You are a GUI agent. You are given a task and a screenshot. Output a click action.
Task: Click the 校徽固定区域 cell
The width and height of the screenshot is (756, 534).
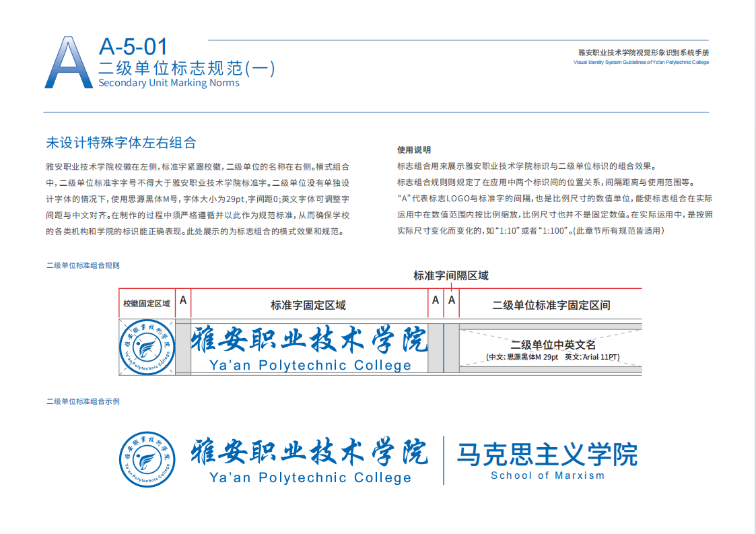click(x=147, y=304)
